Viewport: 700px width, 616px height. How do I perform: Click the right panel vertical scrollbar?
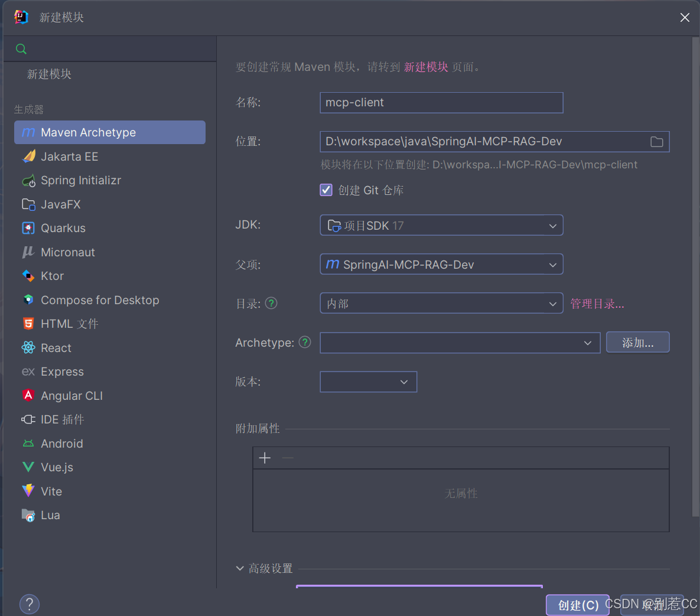[695, 277]
